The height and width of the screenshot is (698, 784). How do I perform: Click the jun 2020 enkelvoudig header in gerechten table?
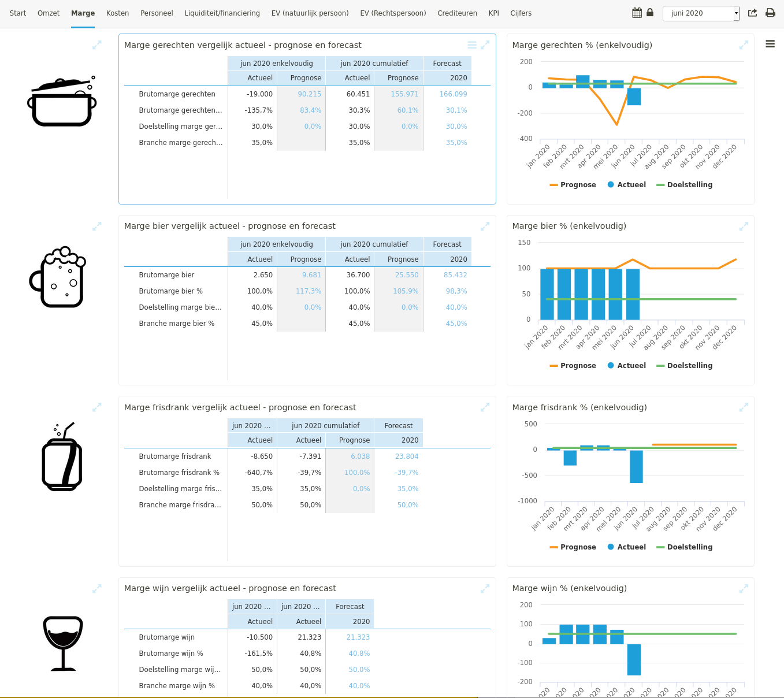277,64
